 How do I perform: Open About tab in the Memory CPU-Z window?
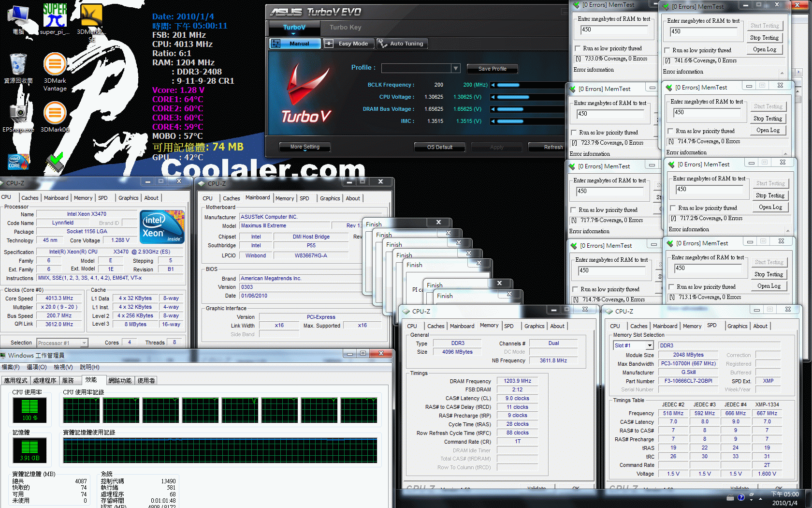(x=557, y=326)
